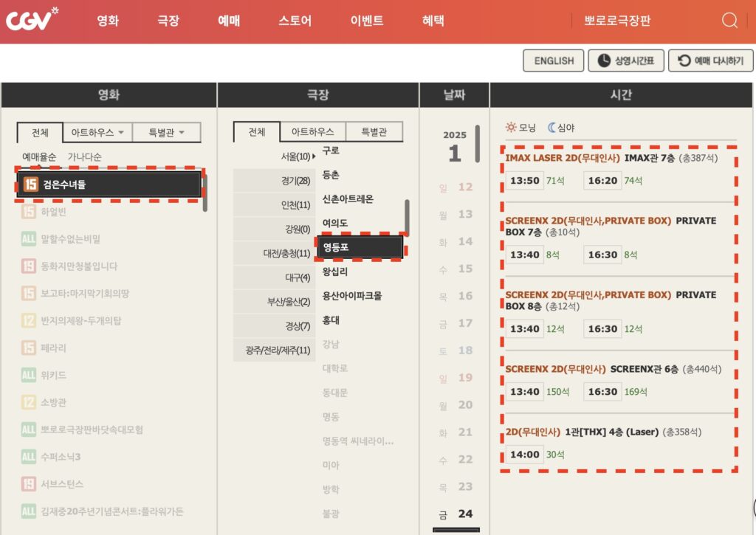This screenshot has width=756, height=535.
Task: Select date 금 24
Action: [456, 514]
